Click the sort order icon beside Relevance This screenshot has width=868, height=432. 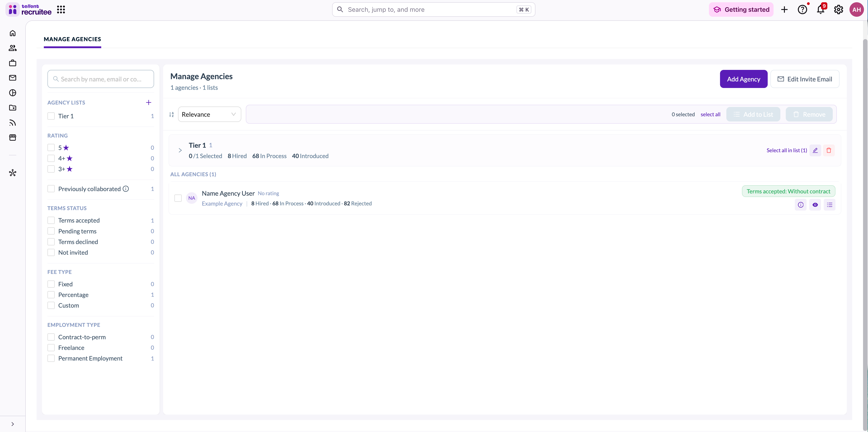tap(171, 115)
